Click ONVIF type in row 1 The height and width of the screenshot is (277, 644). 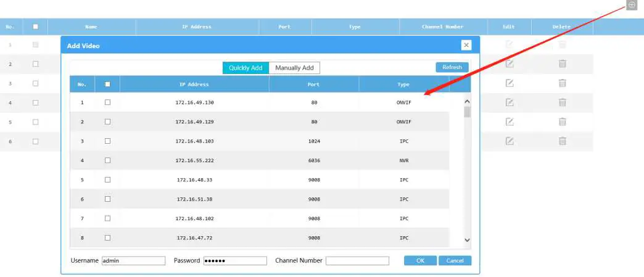[x=404, y=102]
